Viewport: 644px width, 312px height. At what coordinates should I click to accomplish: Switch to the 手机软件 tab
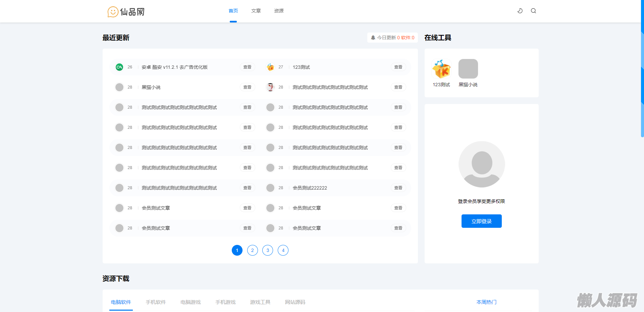[156, 302]
